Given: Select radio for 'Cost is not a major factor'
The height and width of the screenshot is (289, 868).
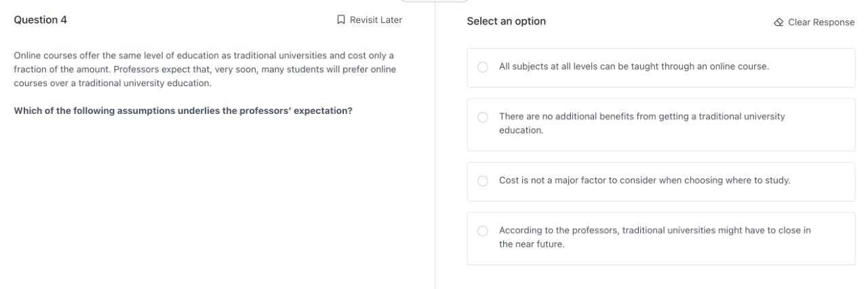Looking at the screenshot, I should pos(483,181).
